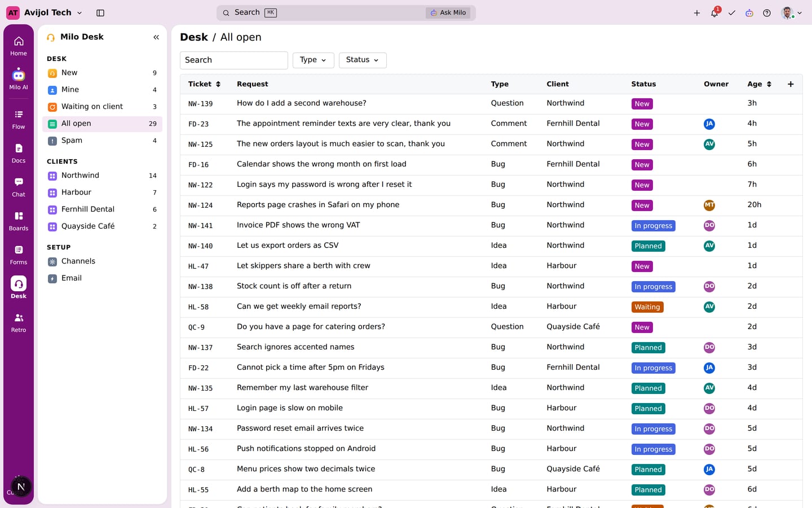Select the Mine desk view
This screenshot has width=812, height=508.
(x=102, y=90)
